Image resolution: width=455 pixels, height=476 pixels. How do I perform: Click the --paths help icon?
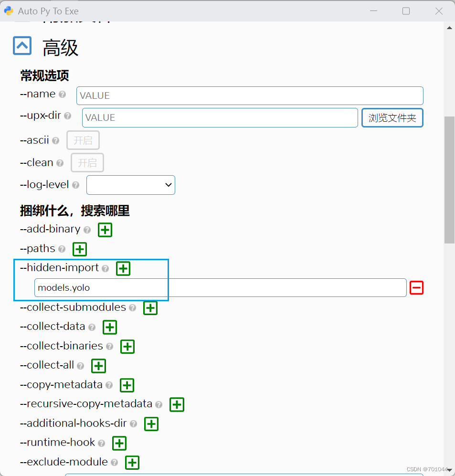click(62, 249)
